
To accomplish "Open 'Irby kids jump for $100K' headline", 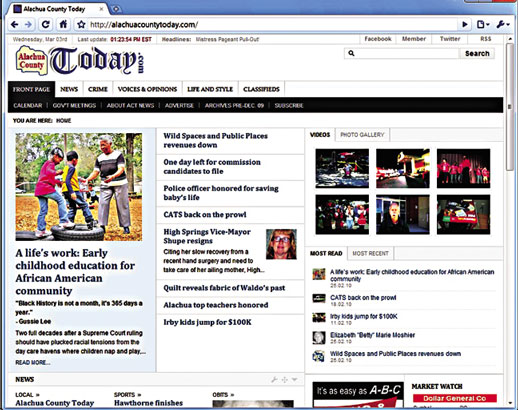I will pyautogui.click(x=207, y=322).
